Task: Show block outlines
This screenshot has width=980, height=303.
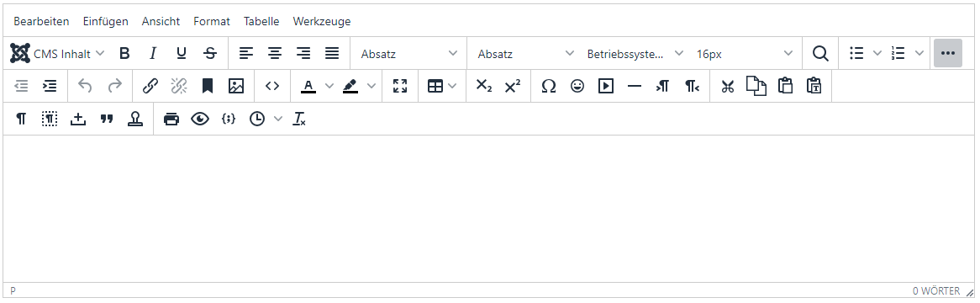Action: [x=50, y=119]
